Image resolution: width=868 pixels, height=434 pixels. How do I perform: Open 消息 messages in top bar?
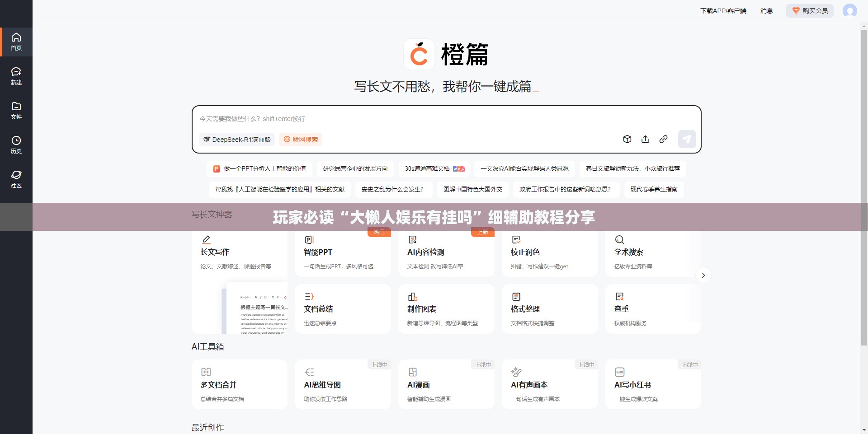click(767, 11)
